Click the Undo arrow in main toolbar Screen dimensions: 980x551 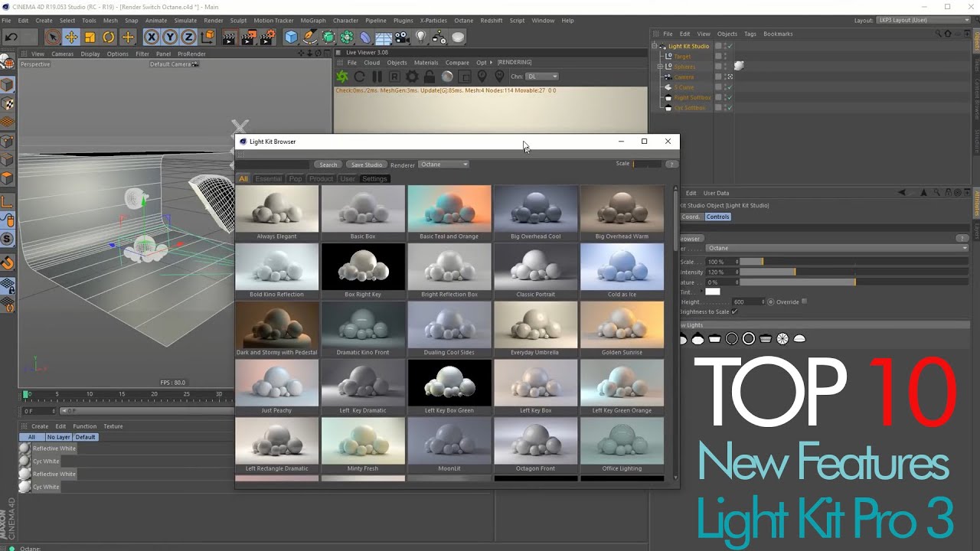click(x=11, y=37)
